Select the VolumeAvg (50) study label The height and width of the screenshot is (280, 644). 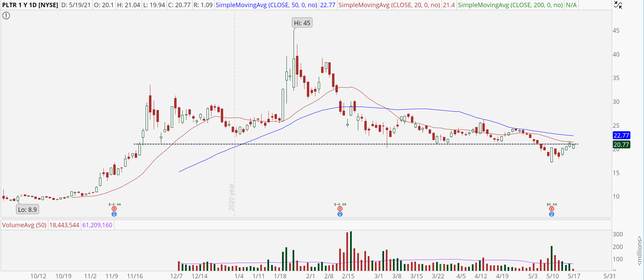click(24, 225)
